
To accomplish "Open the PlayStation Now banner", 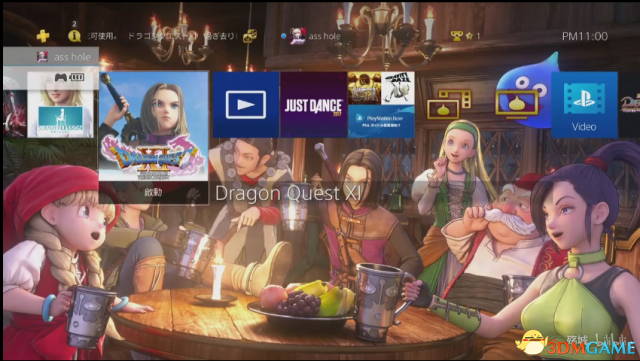I will point(381,121).
